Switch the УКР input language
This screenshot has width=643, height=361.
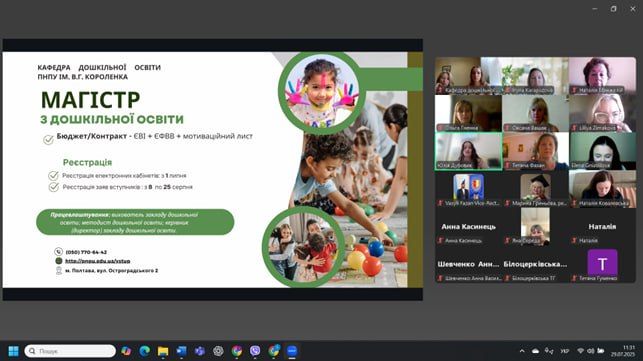(565, 351)
